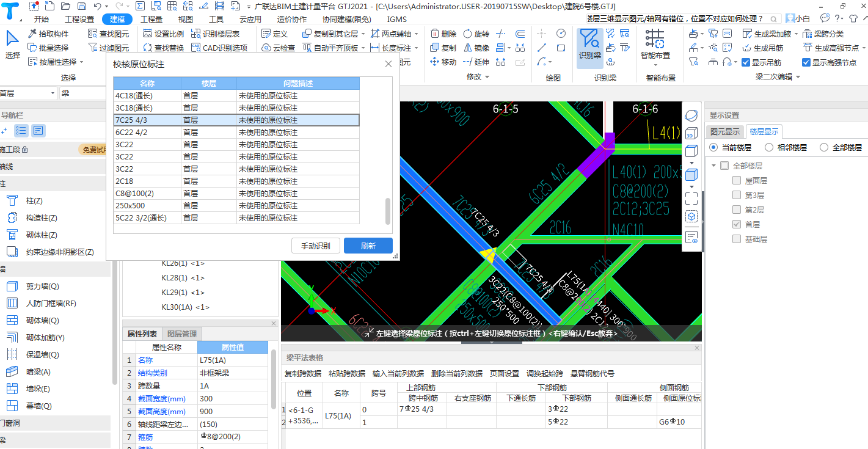The image size is (868, 449).
Task: Click 旋转 rotate tool
Action: pos(476,34)
